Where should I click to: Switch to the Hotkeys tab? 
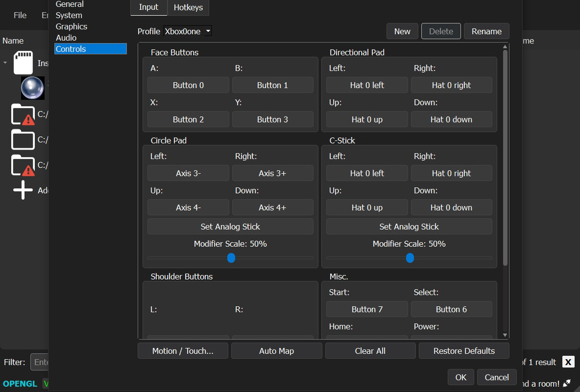188,7
